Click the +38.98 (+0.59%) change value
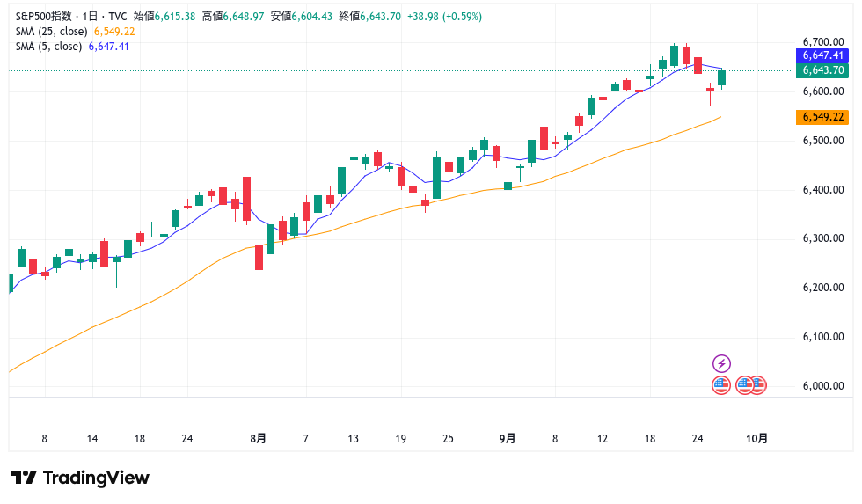The width and height of the screenshot is (862, 504). 444,17
